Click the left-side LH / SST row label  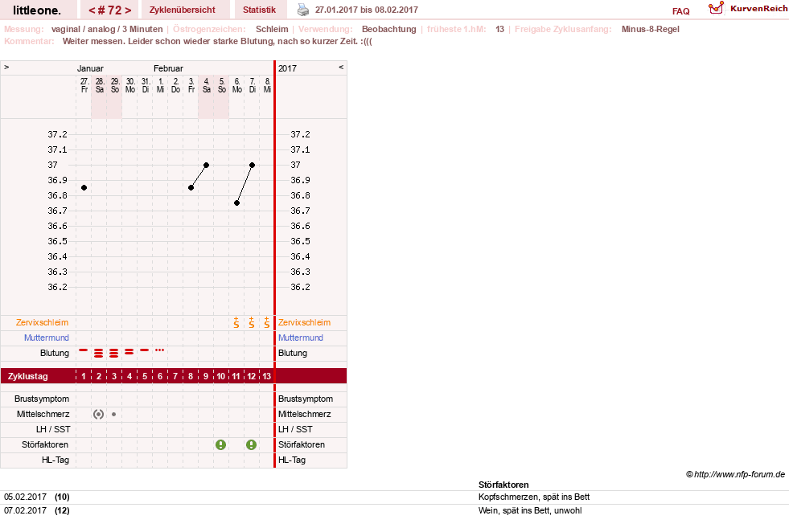53,429
